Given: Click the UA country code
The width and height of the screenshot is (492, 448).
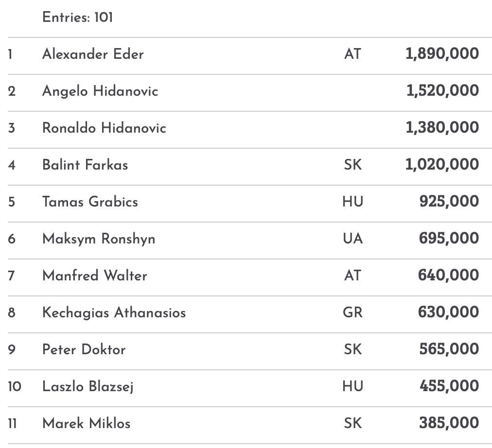Looking at the screenshot, I should click(x=352, y=239).
